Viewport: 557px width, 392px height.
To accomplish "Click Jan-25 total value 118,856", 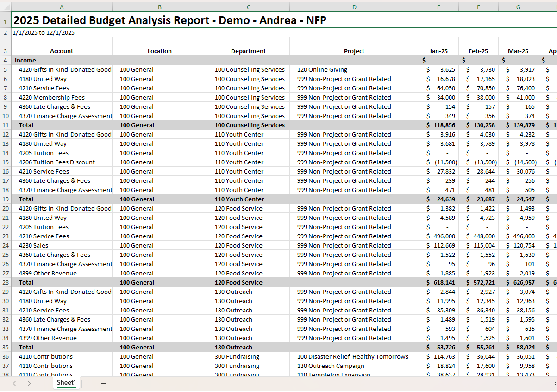I will [x=438, y=125].
